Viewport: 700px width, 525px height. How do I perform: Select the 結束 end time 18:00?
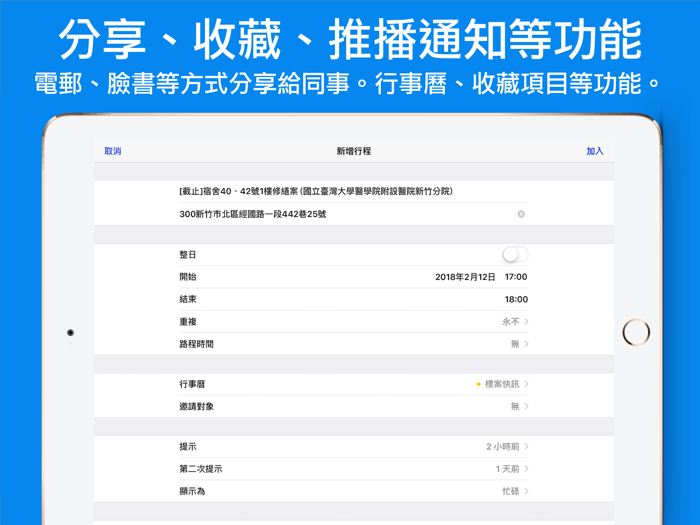(x=516, y=299)
